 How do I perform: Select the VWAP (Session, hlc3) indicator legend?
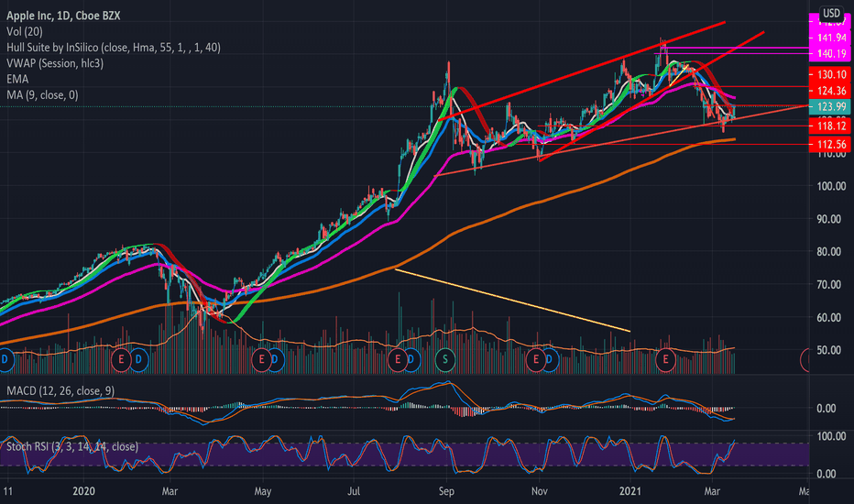coord(55,63)
